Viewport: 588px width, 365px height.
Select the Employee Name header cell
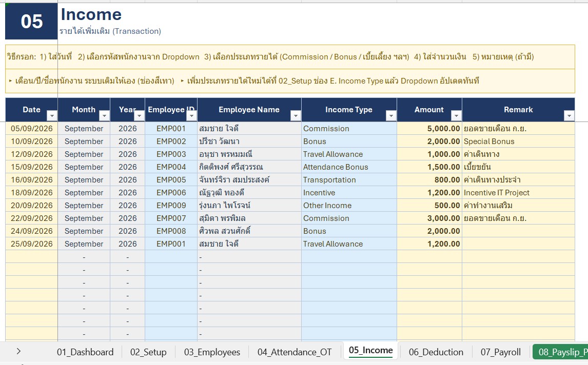pyautogui.click(x=249, y=110)
